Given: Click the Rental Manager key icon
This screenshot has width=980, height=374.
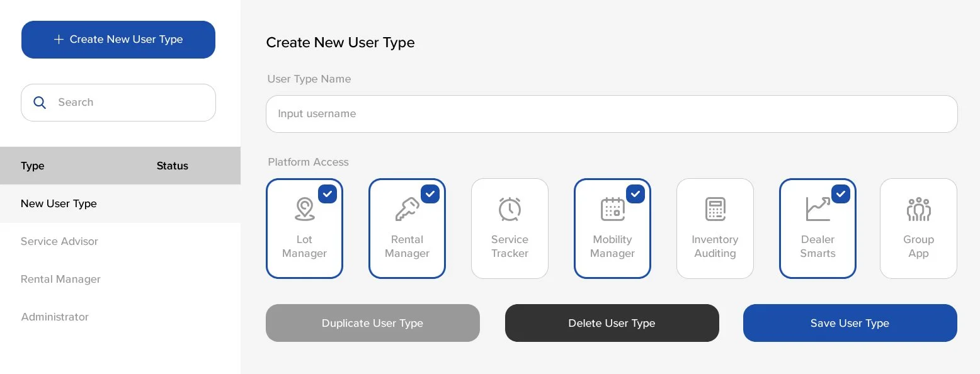Looking at the screenshot, I should 407,209.
